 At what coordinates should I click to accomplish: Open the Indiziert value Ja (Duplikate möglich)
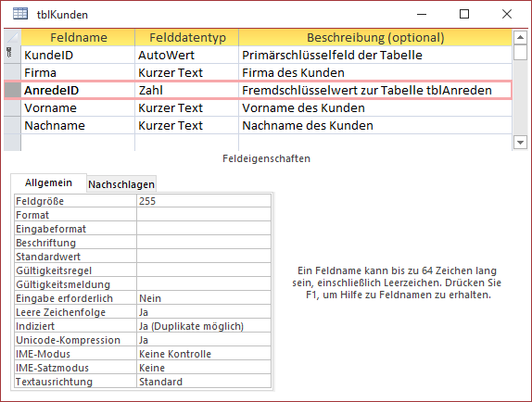[x=204, y=326]
